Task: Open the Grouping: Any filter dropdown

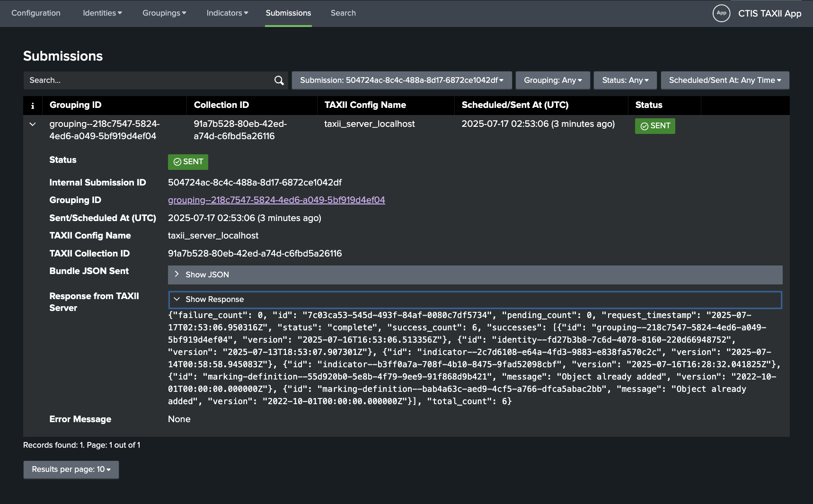Action: [552, 80]
